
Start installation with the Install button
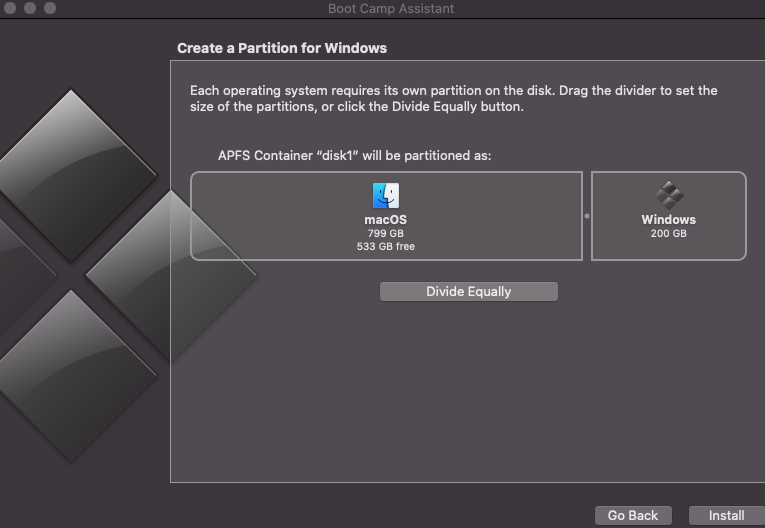(727, 515)
